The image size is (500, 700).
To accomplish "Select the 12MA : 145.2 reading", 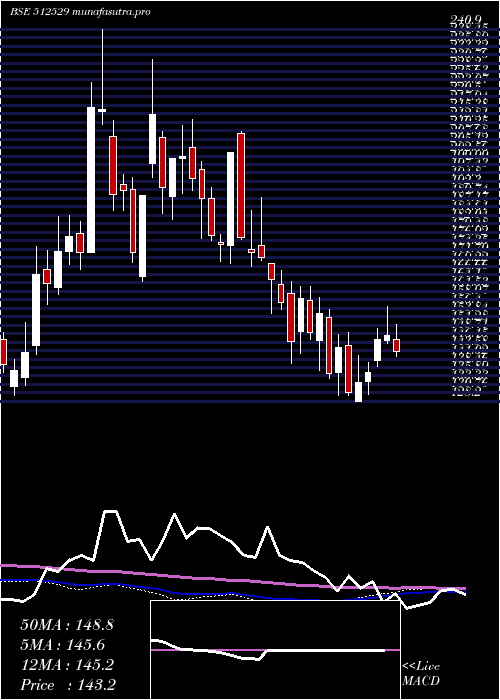I will coord(67,665).
